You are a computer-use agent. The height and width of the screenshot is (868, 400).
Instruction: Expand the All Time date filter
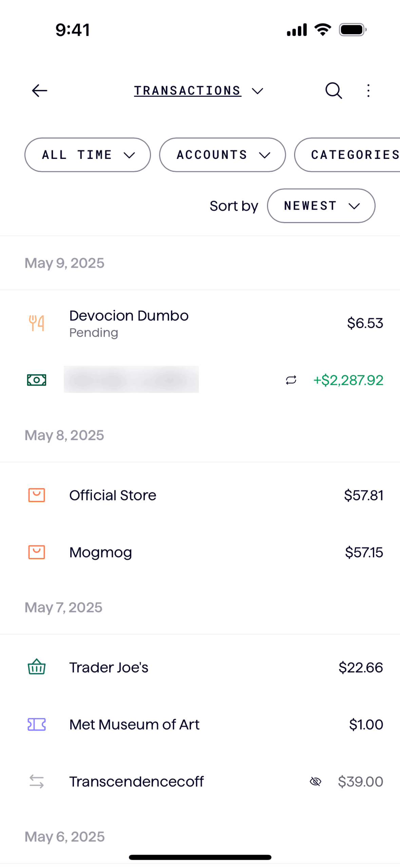pos(88,155)
